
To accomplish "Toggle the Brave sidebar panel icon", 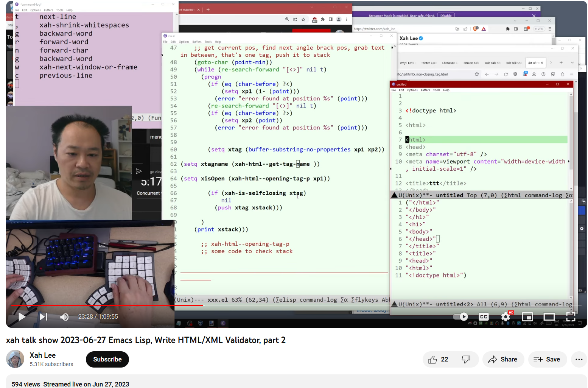I will (x=516, y=29).
